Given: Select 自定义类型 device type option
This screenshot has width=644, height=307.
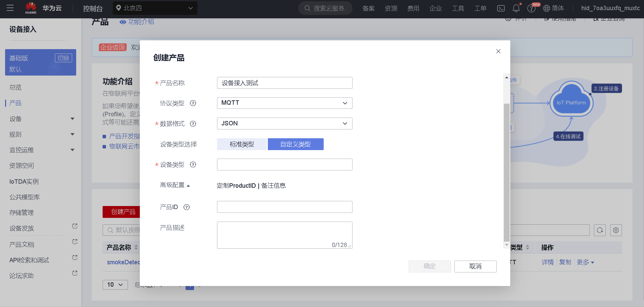Looking at the screenshot, I should pyautogui.click(x=296, y=144).
